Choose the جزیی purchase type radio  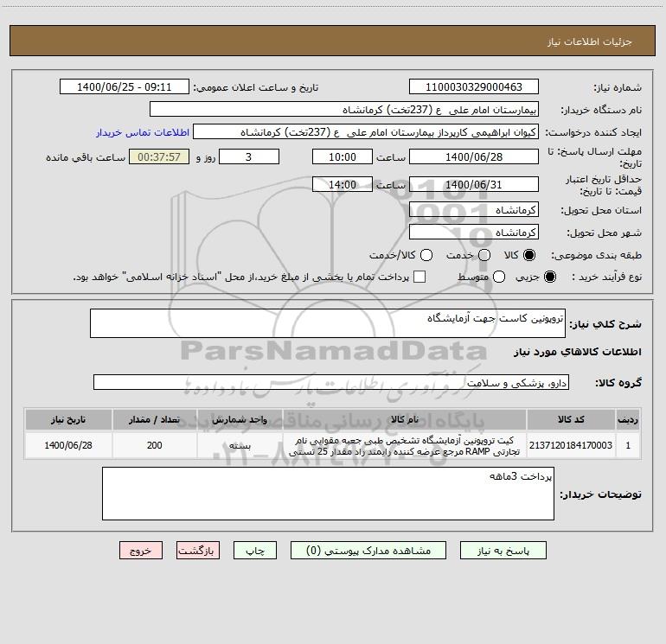(x=549, y=277)
